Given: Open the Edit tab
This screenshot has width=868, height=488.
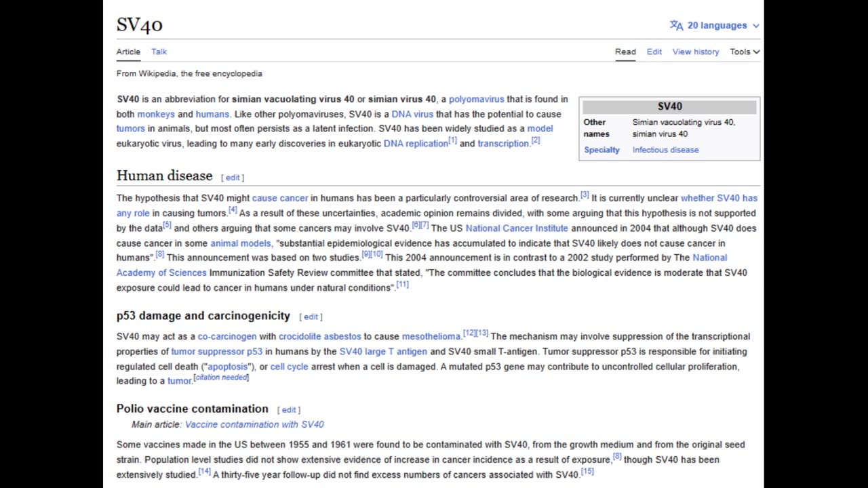Looking at the screenshot, I should [654, 52].
